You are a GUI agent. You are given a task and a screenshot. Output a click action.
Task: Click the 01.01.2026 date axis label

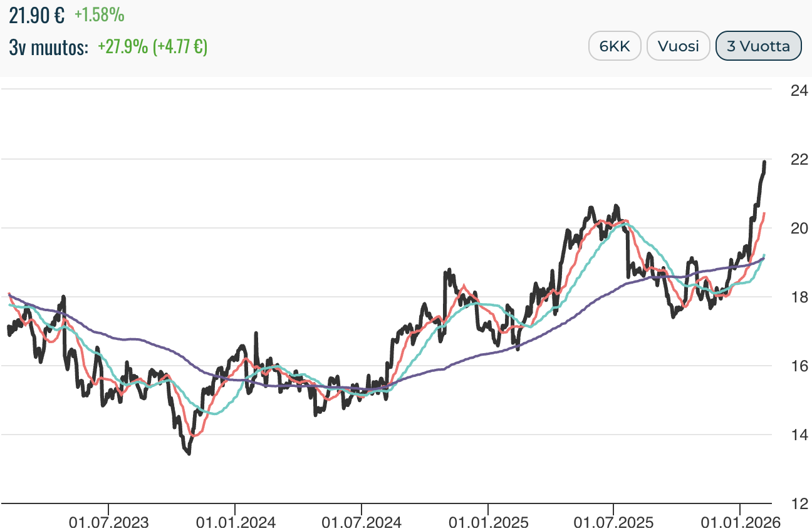[740, 522]
